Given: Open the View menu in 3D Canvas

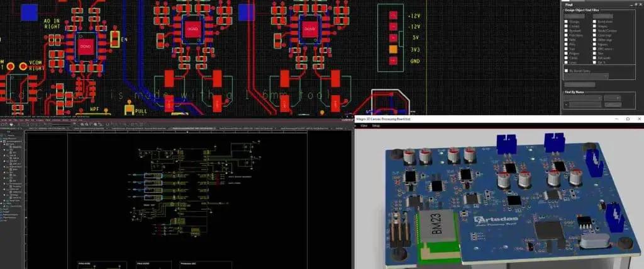Looking at the screenshot, I should tap(364, 126).
